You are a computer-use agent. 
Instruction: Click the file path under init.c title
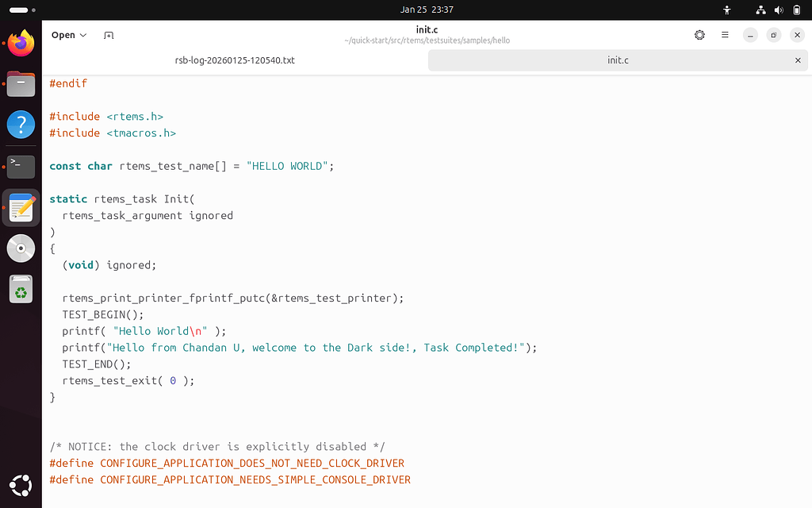[427, 40]
